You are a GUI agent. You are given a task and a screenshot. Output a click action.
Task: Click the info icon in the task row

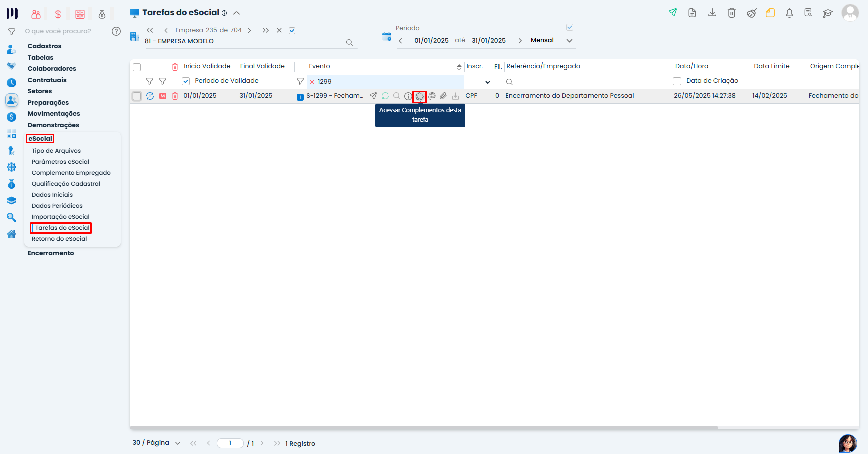(x=408, y=96)
